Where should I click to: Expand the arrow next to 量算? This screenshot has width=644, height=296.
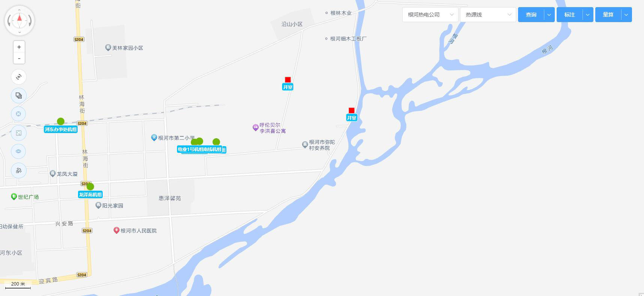(626, 15)
